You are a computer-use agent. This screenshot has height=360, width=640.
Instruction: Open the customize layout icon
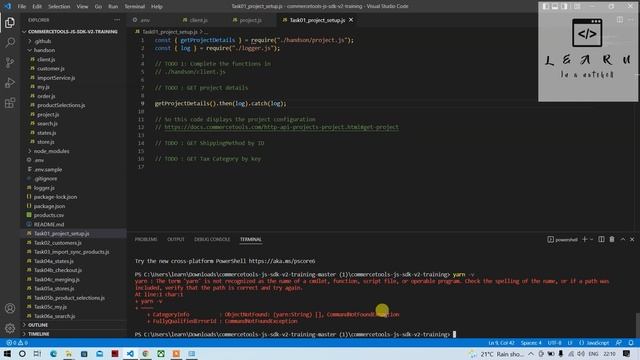coord(577,6)
